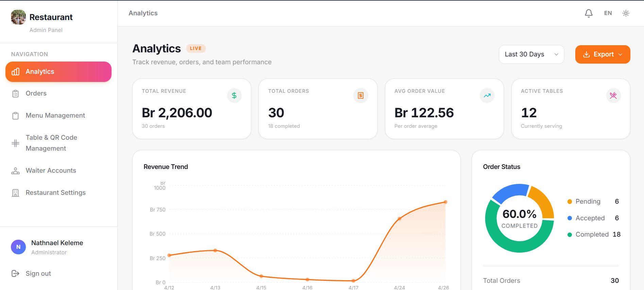
Task: Click the Total Revenue dollar icon
Action: [234, 96]
